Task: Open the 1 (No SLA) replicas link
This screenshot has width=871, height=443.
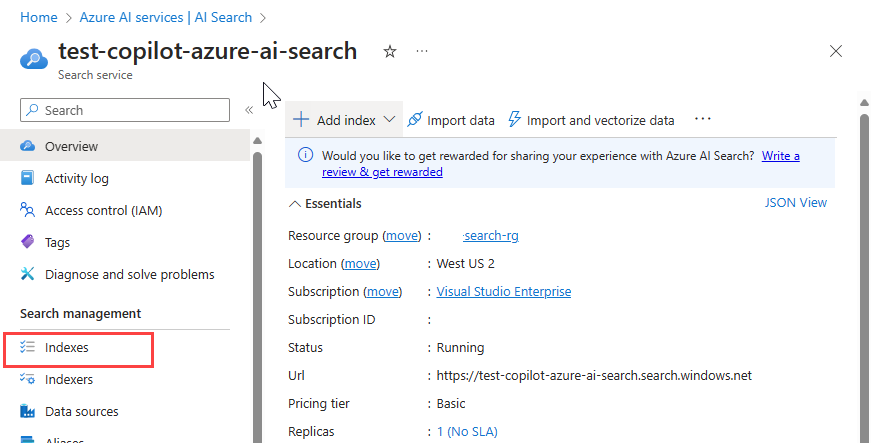Action: click(467, 431)
